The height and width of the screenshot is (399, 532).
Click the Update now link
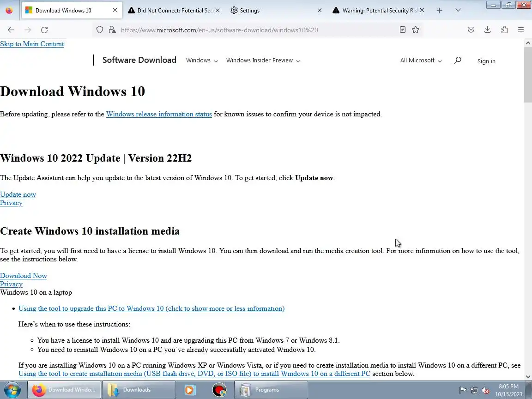(18, 194)
